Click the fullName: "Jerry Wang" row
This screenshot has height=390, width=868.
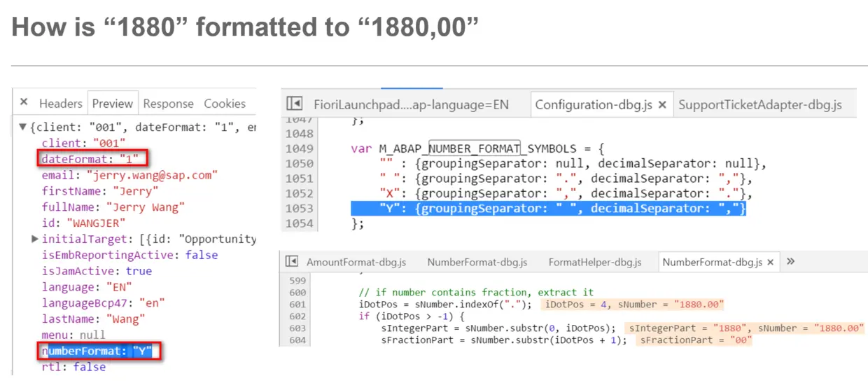coord(113,207)
